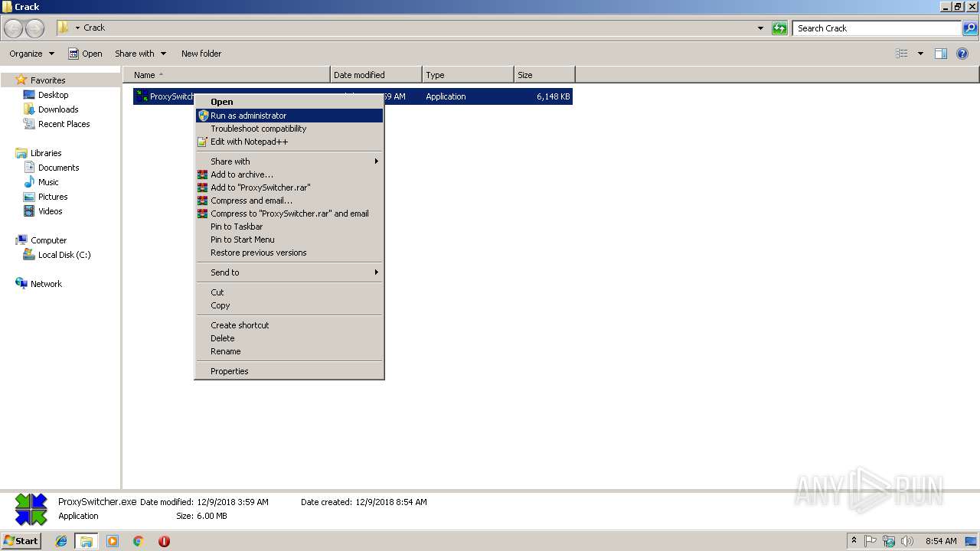Click the WinRAR icon beside Compress and email
This screenshot has width=980, height=551.
[203, 201]
